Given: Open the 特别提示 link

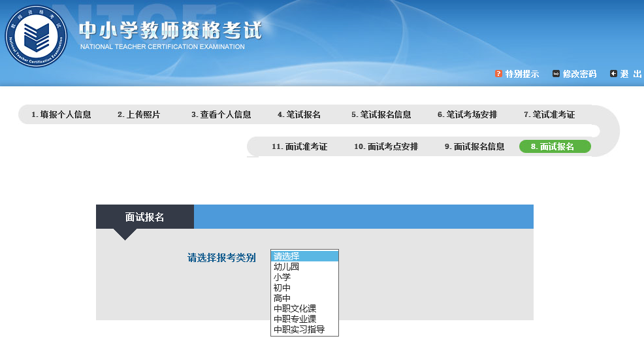Looking at the screenshot, I should tap(522, 74).
